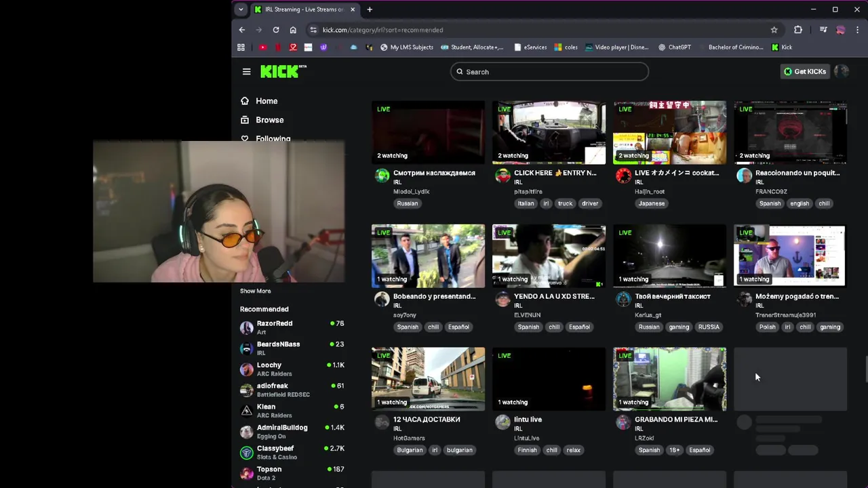
Task: Click RazorRedd avatar in Recommended
Action: pyautogui.click(x=247, y=327)
